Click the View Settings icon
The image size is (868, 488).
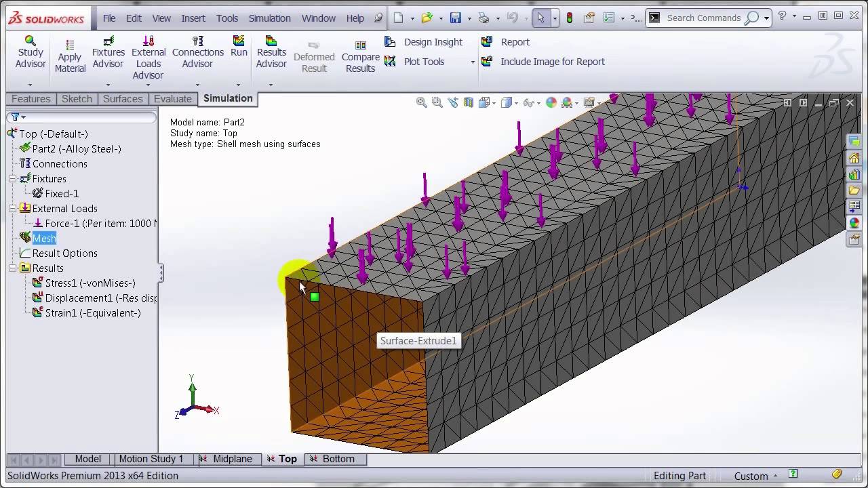(589, 102)
